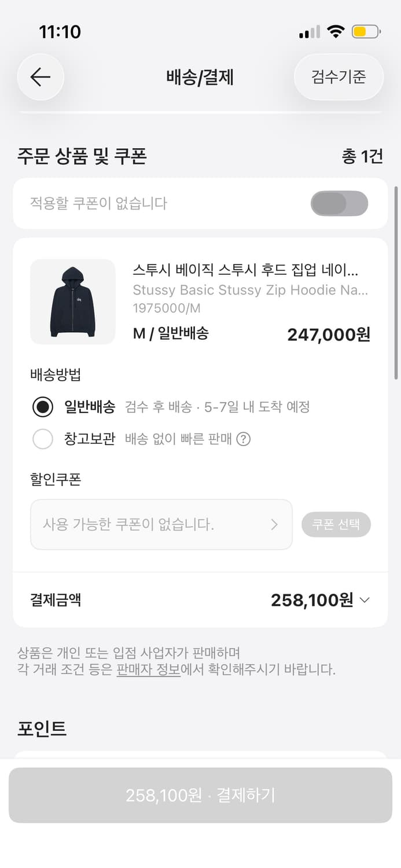The image size is (401, 868).
Task: Select the 창고보관 delivery option
Action: click(43, 439)
